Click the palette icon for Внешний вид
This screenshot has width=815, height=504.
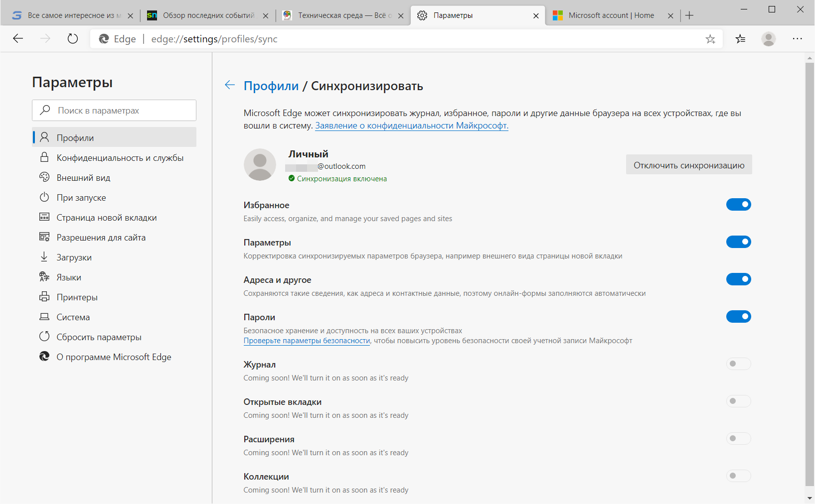tap(44, 177)
